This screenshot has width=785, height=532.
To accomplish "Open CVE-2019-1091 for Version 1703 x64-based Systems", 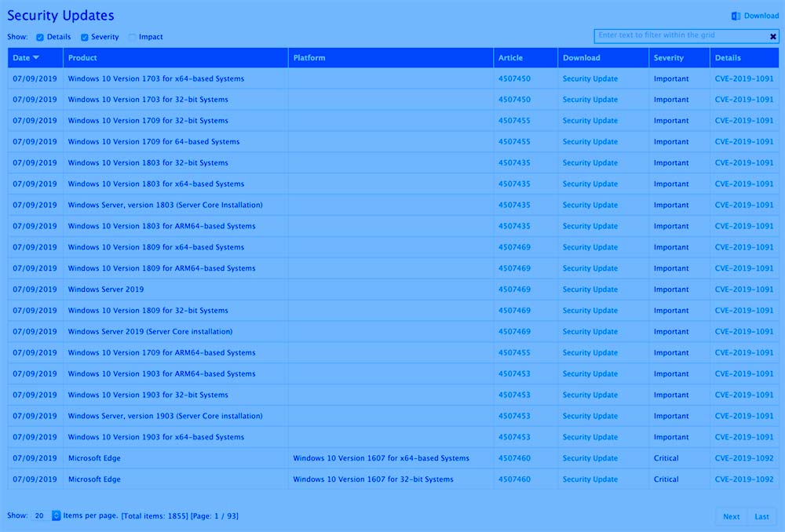I will (x=744, y=78).
